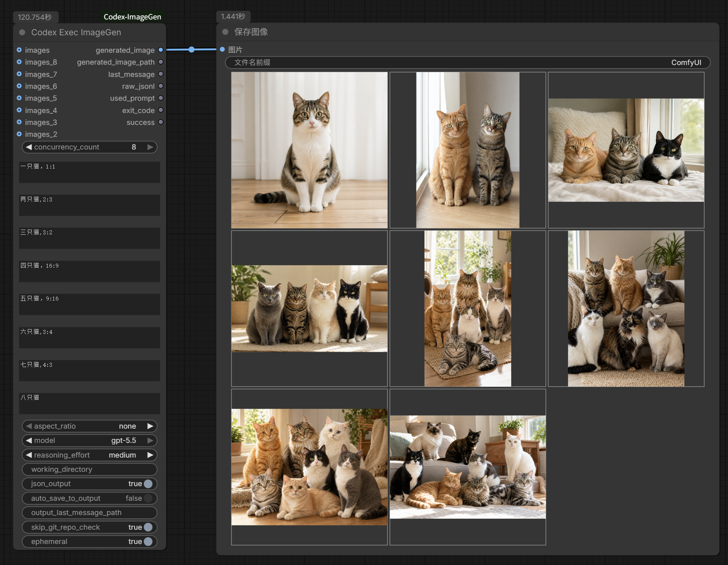The image size is (728, 565).
Task: Click the images_8 input socket
Action: click(19, 62)
